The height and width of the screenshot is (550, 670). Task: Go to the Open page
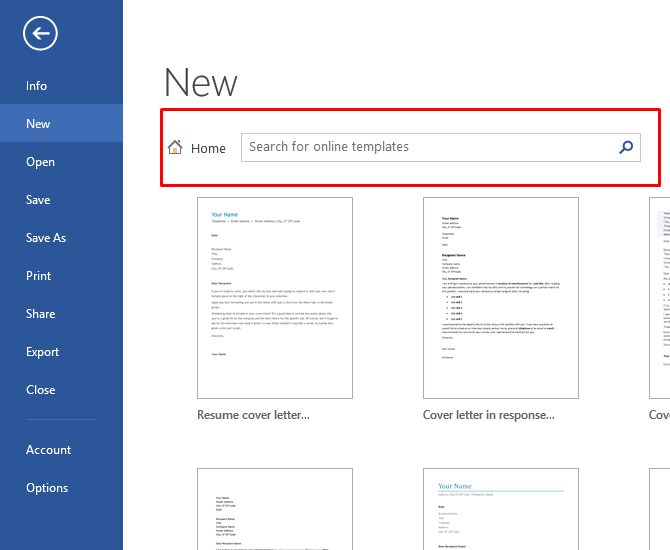coord(40,162)
